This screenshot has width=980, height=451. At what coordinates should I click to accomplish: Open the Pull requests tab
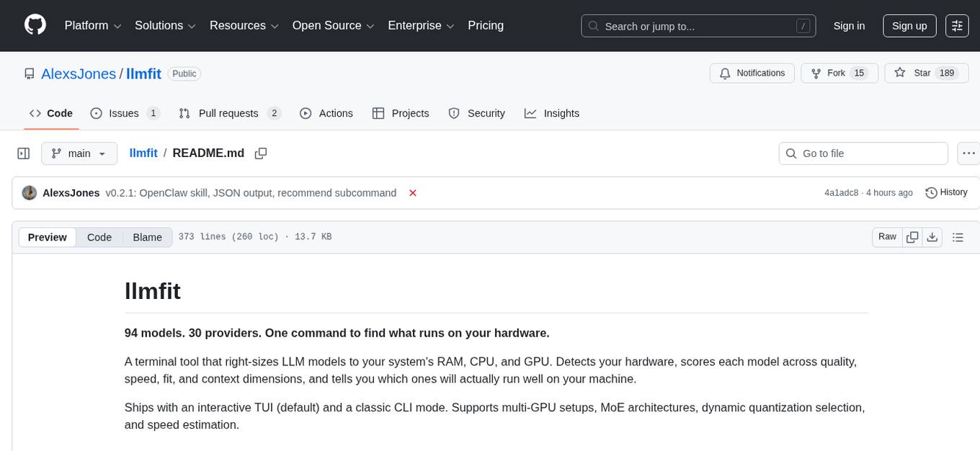(228, 113)
